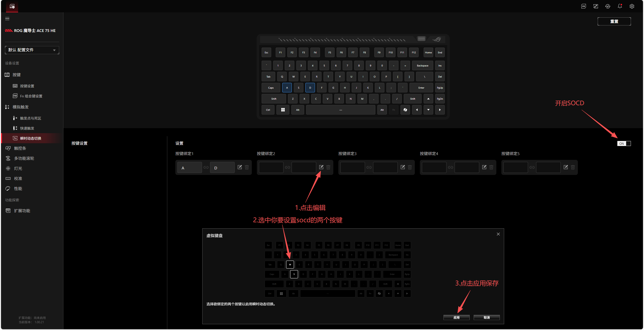Click the Backspace key on the main keyboard
This screenshot has width=644, height=330.
click(423, 66)
